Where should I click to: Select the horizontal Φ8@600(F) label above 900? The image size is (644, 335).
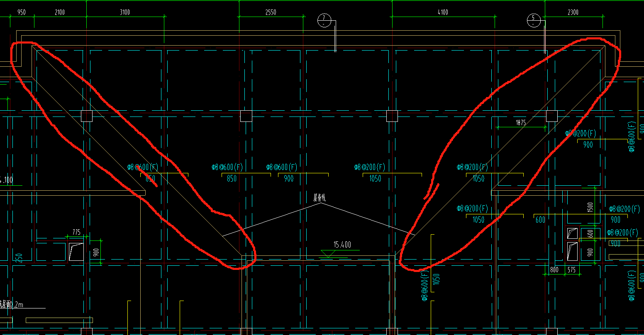[x=282, y=167]
